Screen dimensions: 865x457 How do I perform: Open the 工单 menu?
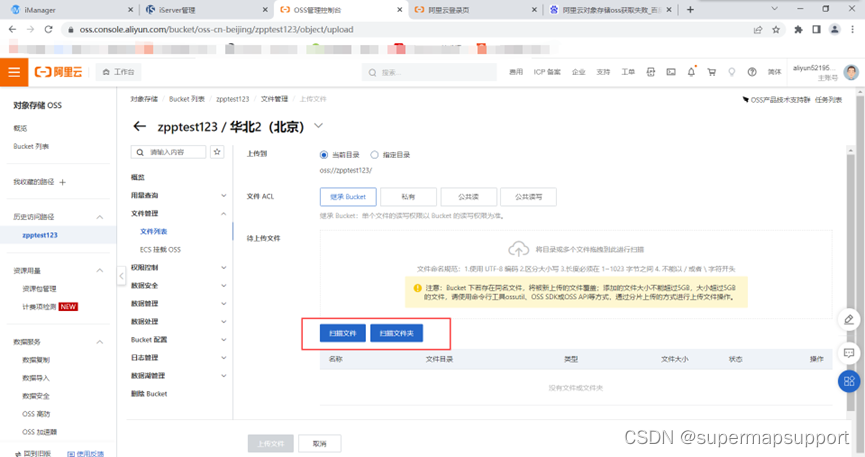[628, 72]
